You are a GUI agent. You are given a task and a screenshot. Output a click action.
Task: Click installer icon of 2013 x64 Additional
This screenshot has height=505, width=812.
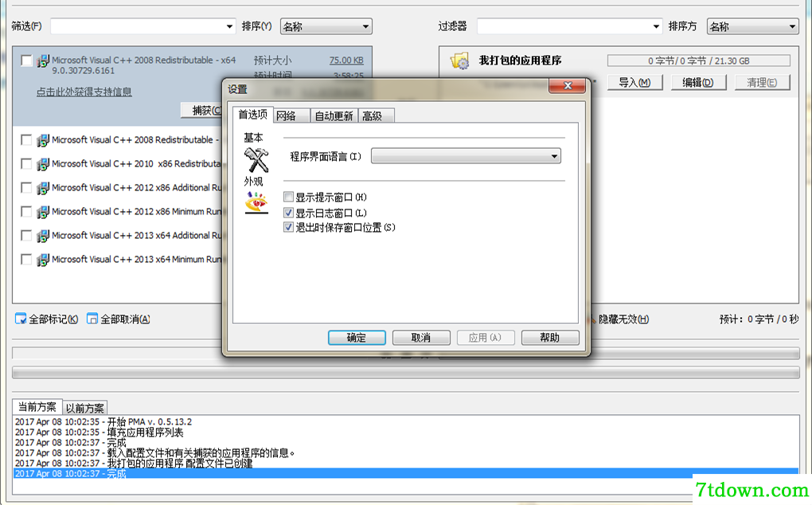tap(43, 236)
